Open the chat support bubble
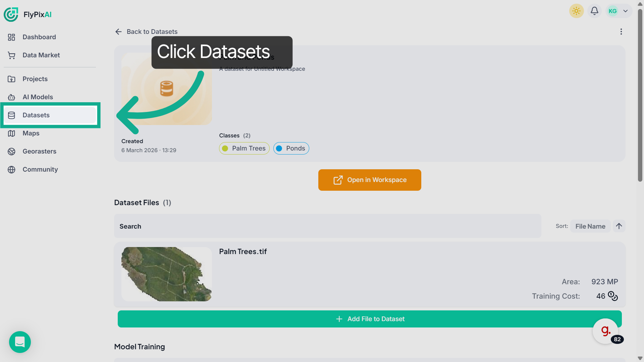Image resolution: width=644 pixels, height=362 pixels. pyautogui.click(x=20, y=342)
